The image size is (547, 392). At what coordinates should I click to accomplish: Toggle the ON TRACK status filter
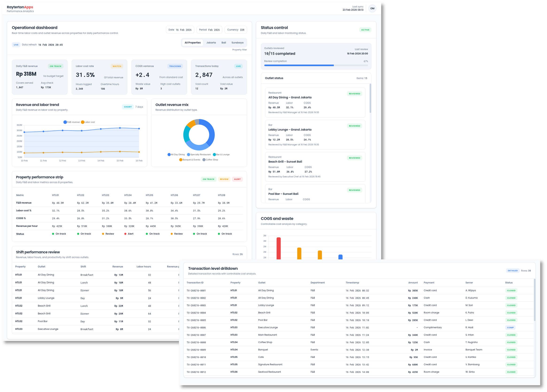pyautogui.click(x=208, y=179)
